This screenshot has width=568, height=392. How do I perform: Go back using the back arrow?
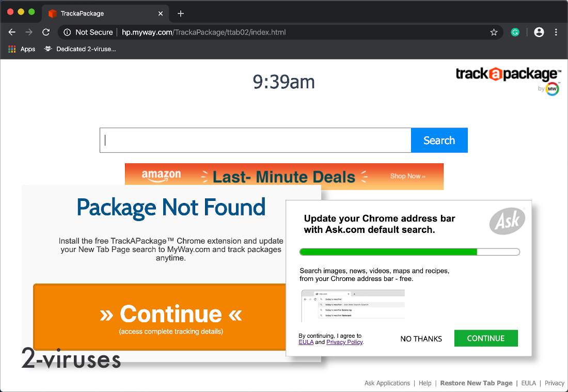click(12, 32)
